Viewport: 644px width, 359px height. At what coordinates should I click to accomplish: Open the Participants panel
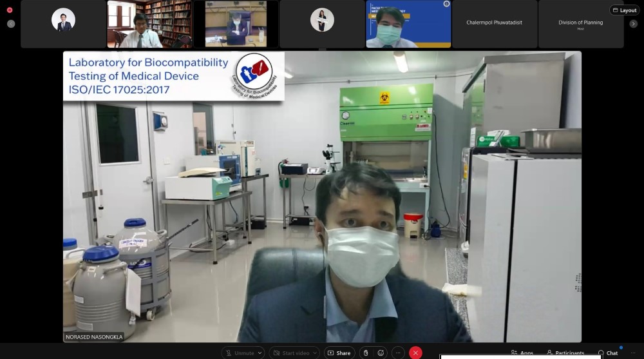(x=565, y=353)
